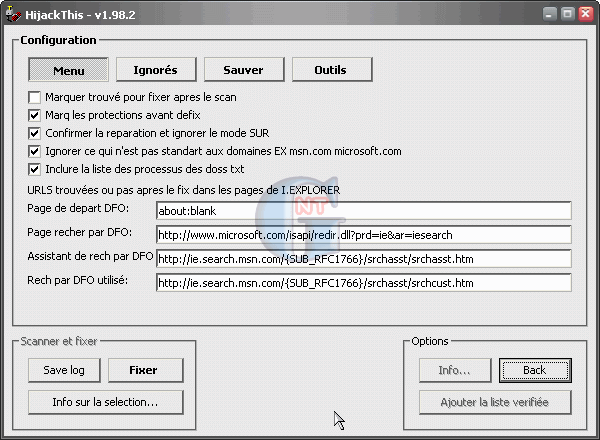The height and width of the screenshot is (440, 600).
Task: Click the 'Page de depart DFO' field
Action: [x=364, y=211]
